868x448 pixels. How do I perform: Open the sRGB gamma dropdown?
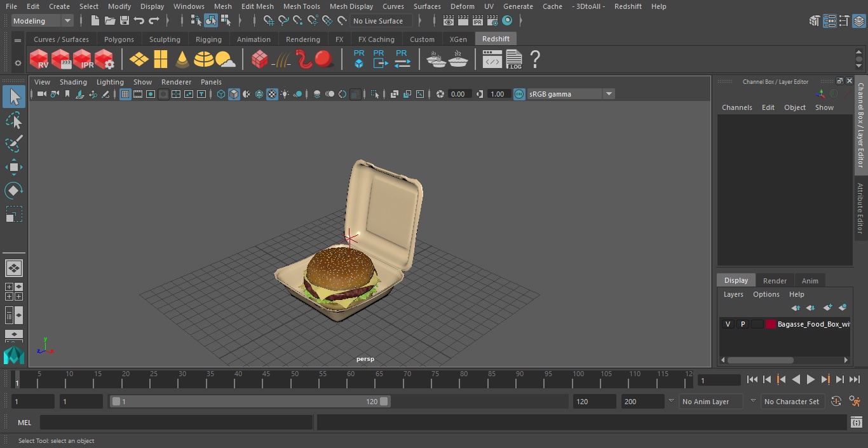coord(609,94)
